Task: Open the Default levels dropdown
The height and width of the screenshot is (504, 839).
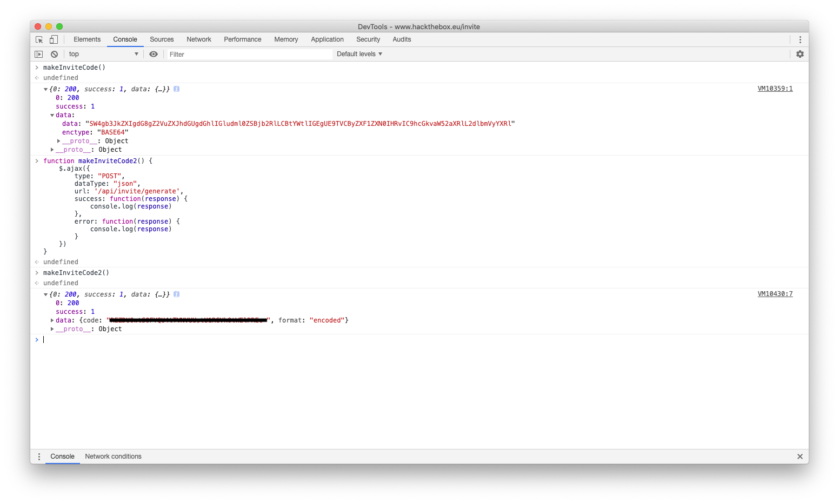Action: click(359, 54)
